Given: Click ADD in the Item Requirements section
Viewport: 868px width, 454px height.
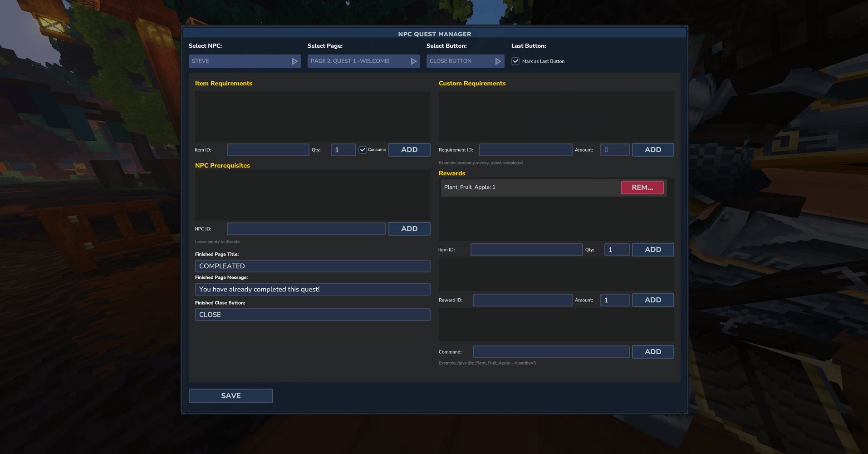Looking at the screenshot, I should point(409,149).
